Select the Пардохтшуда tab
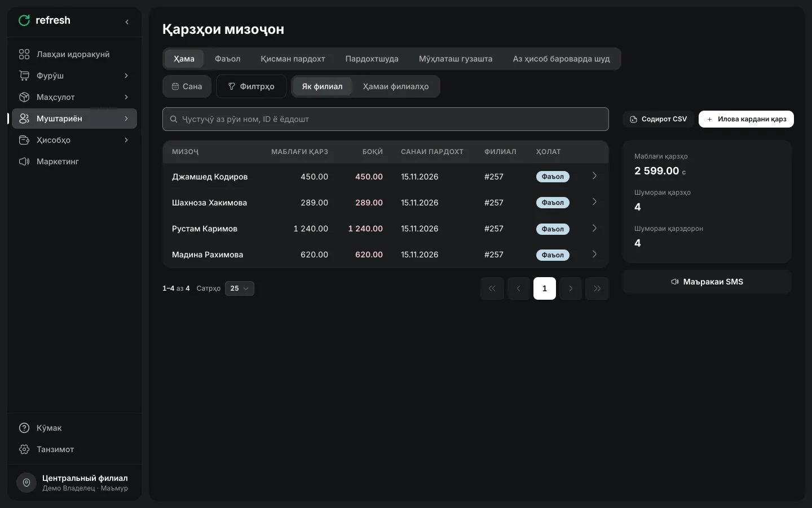Viewport: 812px width, 508px height. coord(372,59)
